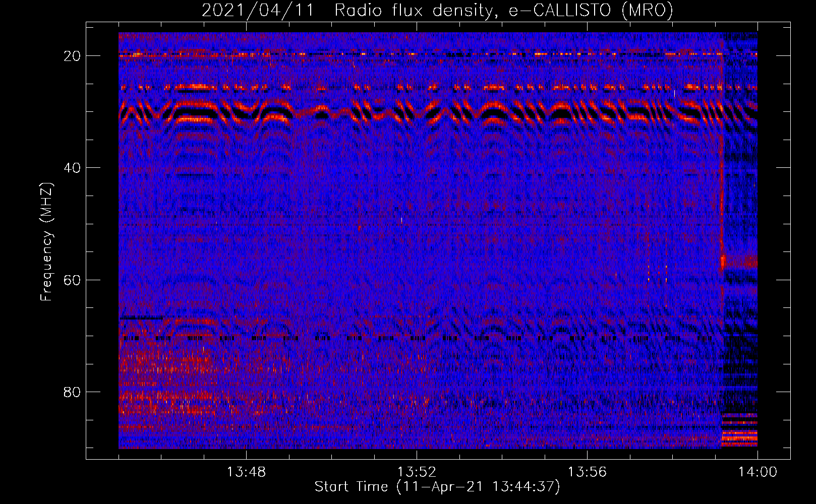Click the frequency tick label "60"
This screenshot has height=504, width=816.
pyautogui.click(x=73, y=280)
